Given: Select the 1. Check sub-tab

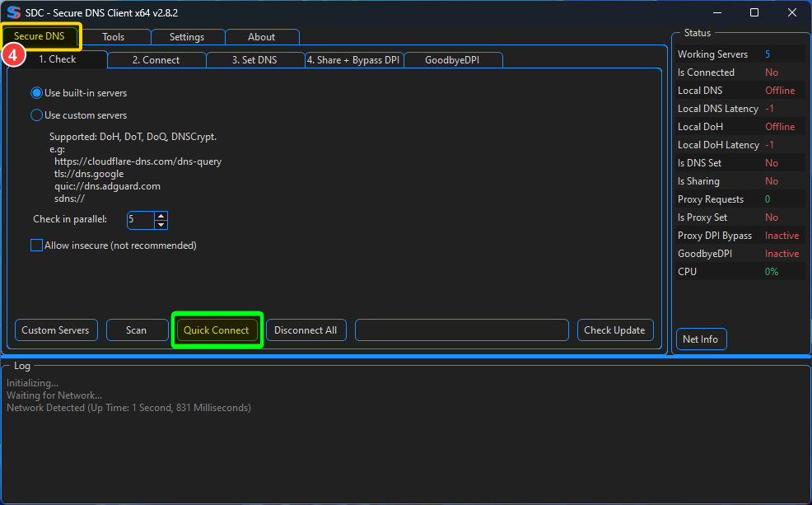Looking at the screenshot, I should coord(58,59).
